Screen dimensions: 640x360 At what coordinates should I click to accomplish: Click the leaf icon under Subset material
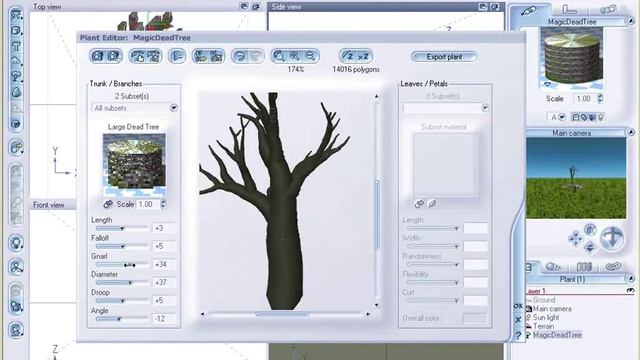point(433,203)
